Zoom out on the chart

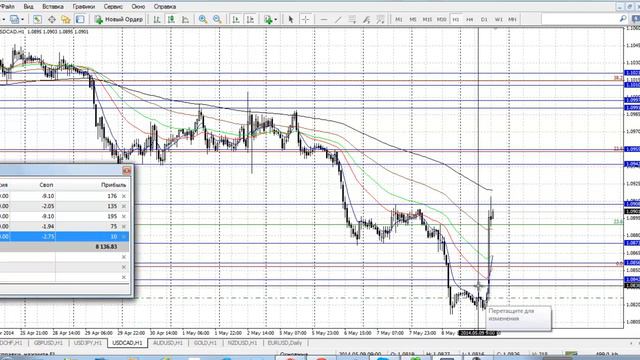217,19
